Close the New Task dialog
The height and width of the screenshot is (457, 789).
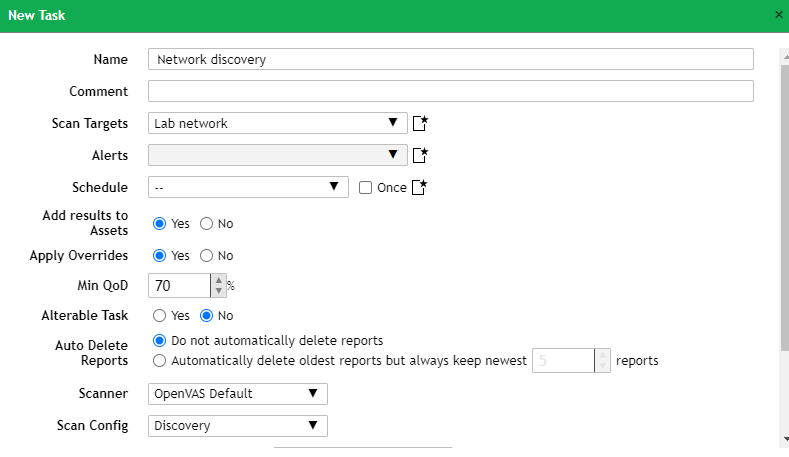click(x=779, y=15)
